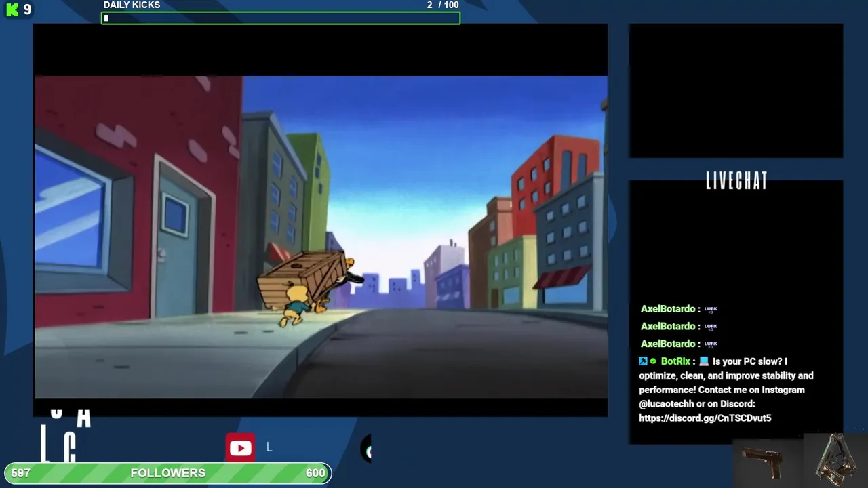Open the discord.gg/CnTSCDvut5 link
The image size is (868, 488).
pyautogui.click(x=705, y=418)
